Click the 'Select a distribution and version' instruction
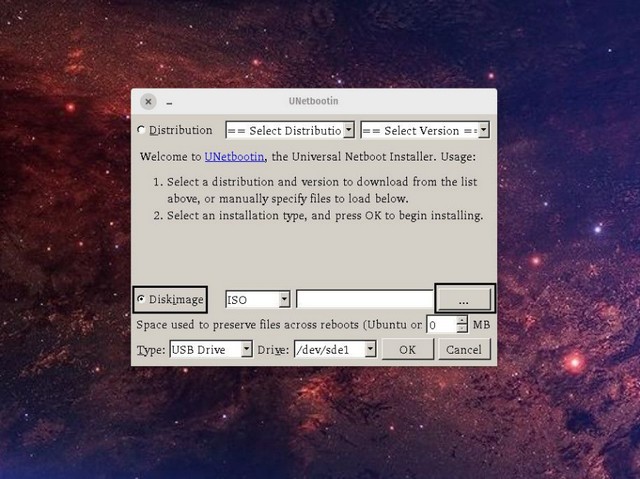Screen dimensions: 640x479 [x=322, y=190]
